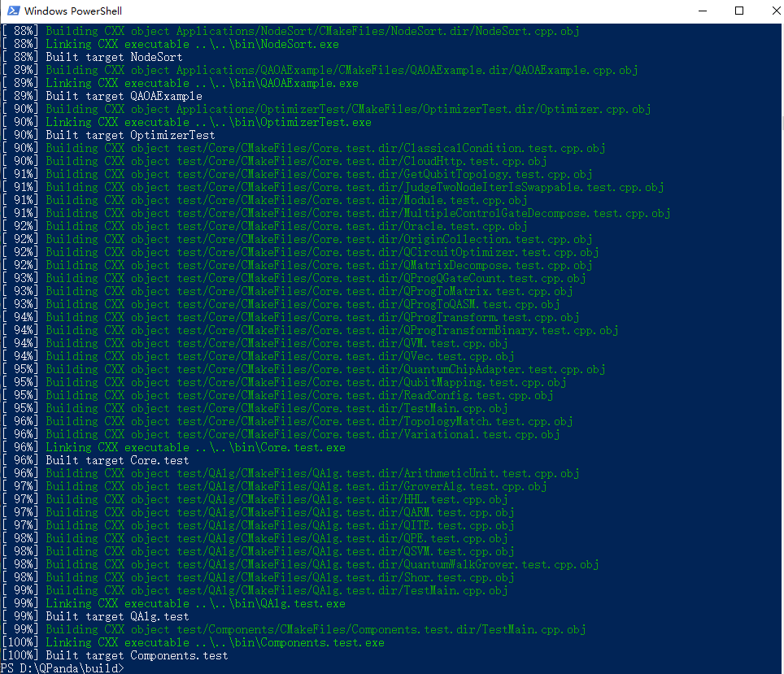This screenshot has height=674, width=784.
Task: Click the 'ReadConfig.test.cpp.obj' line
Action: tap(277, 395)
